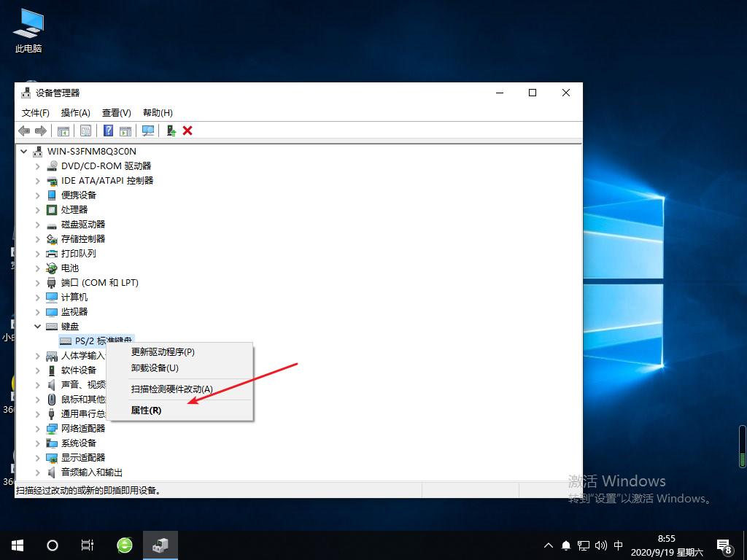Click the back navigation arrow
This screenshot has width=747, height=560.
point(23,131)
